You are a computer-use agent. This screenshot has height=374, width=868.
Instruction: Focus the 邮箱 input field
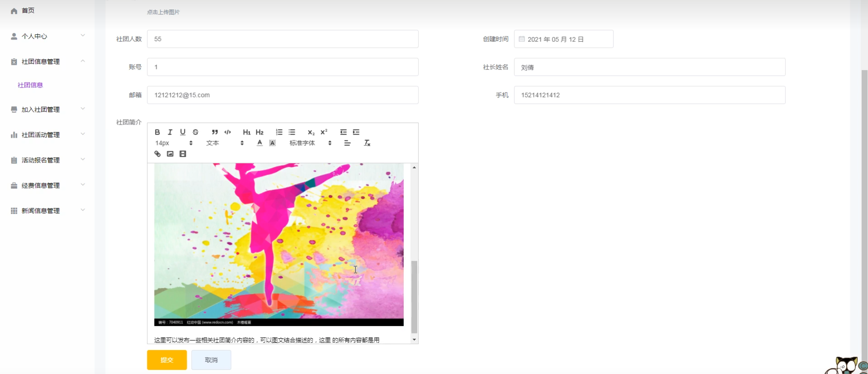pos(283,95)
